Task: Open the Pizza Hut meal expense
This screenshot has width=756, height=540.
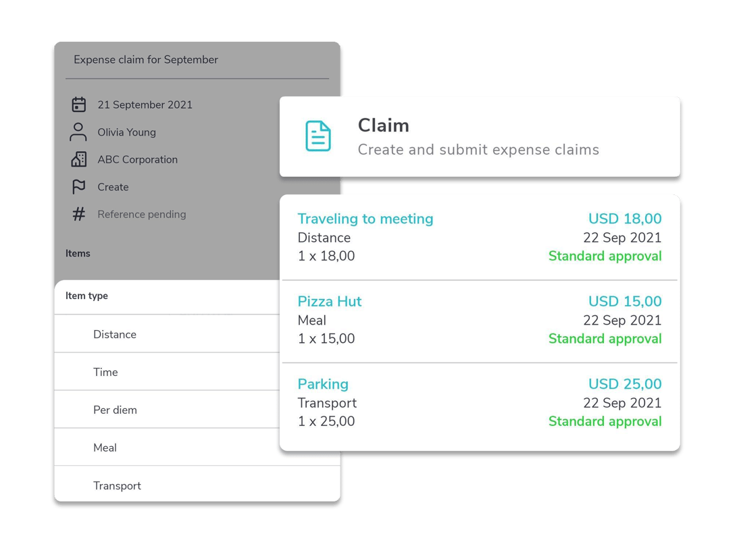Action: click(x=330, y=301)
